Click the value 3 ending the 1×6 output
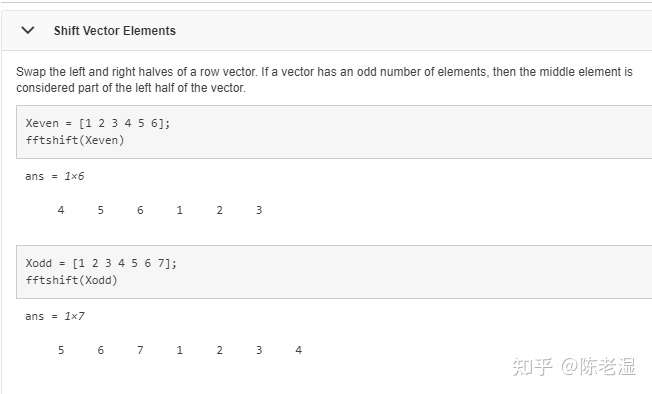The width and height of the screenshot is (652, 394). point(259,210)
